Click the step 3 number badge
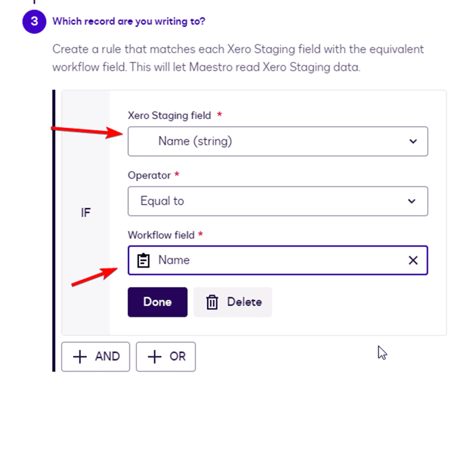 (x=34, y=21)
